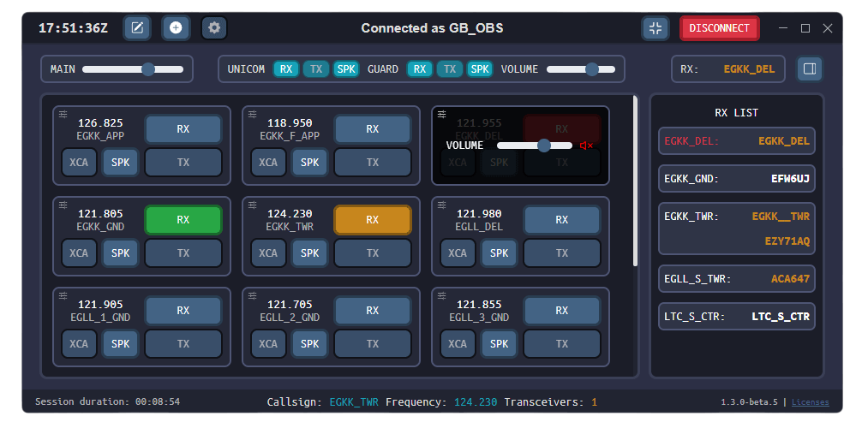This screenshot has width=868, height=428.
Task: Click the Session duration 00:08:54 text
Action: pos(107,402)
